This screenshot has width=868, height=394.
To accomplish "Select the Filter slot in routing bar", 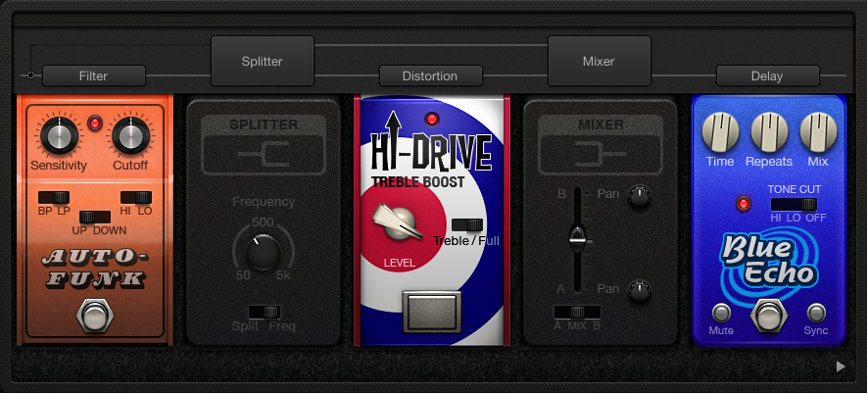I will tap(93, 75).
